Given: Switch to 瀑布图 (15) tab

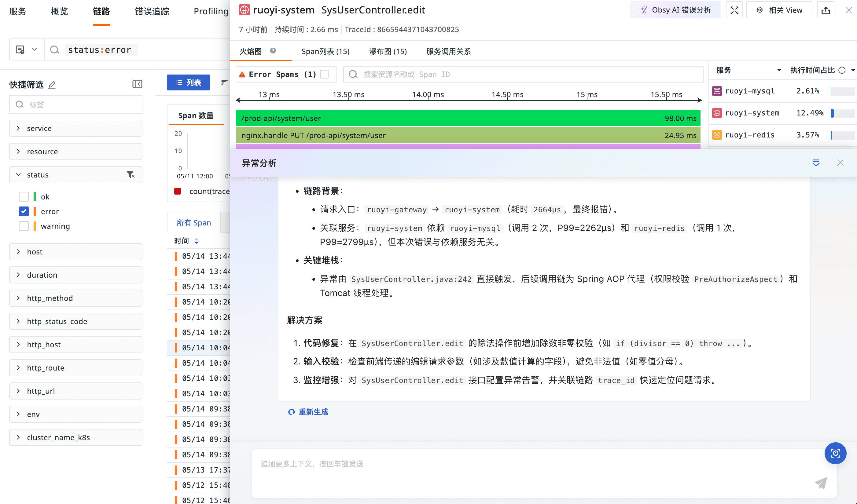Looking at the screenshot, I should click(x=388, y=51).
